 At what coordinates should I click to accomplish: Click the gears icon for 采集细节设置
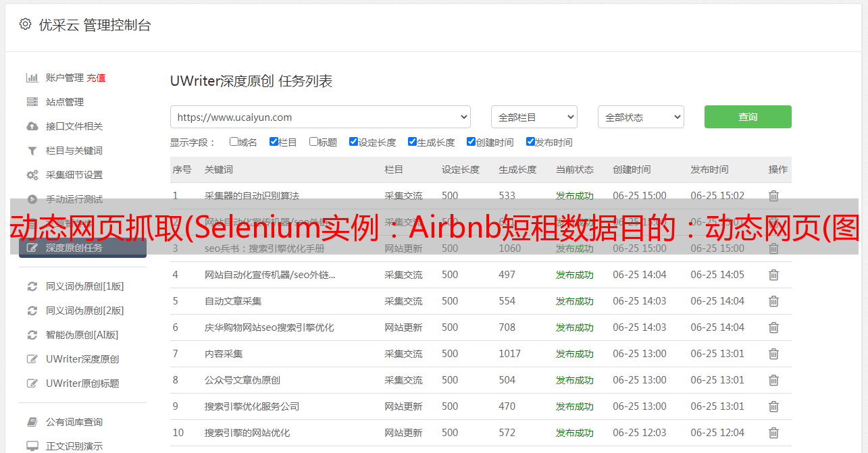[x=32, y=175]
